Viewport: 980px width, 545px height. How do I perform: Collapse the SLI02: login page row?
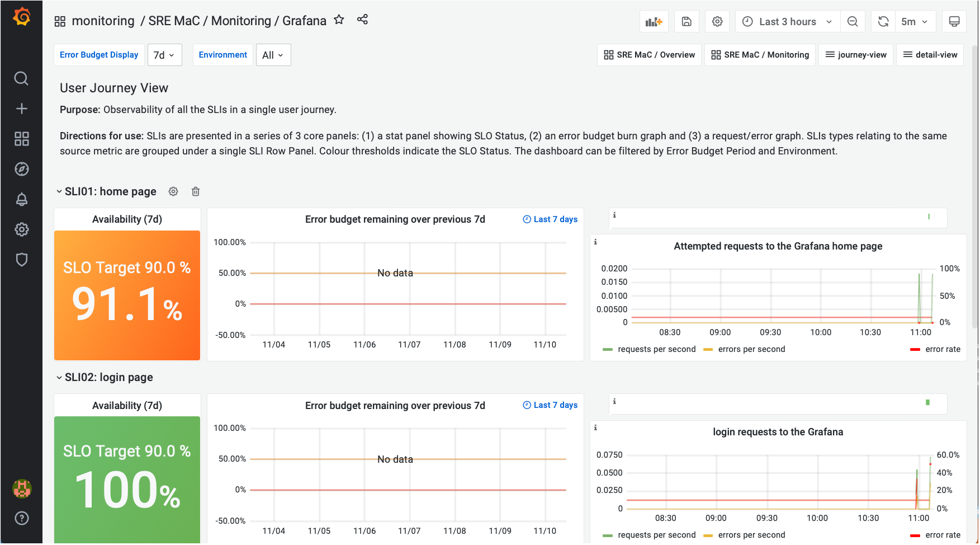tap(105, 377)
